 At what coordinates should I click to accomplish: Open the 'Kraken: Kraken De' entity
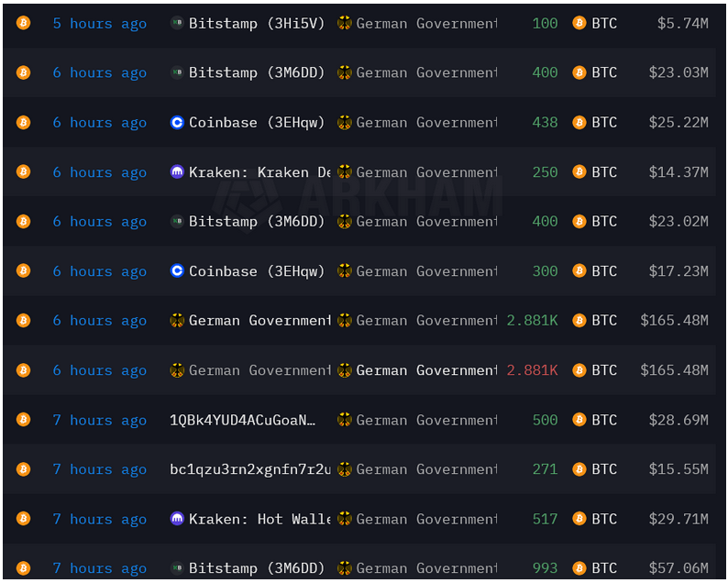coord(259,172)
